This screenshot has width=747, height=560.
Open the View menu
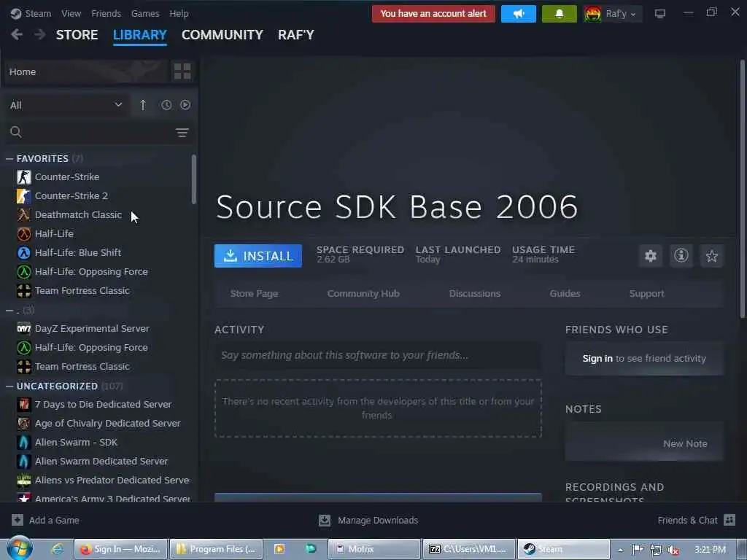[x=71, y=13]
